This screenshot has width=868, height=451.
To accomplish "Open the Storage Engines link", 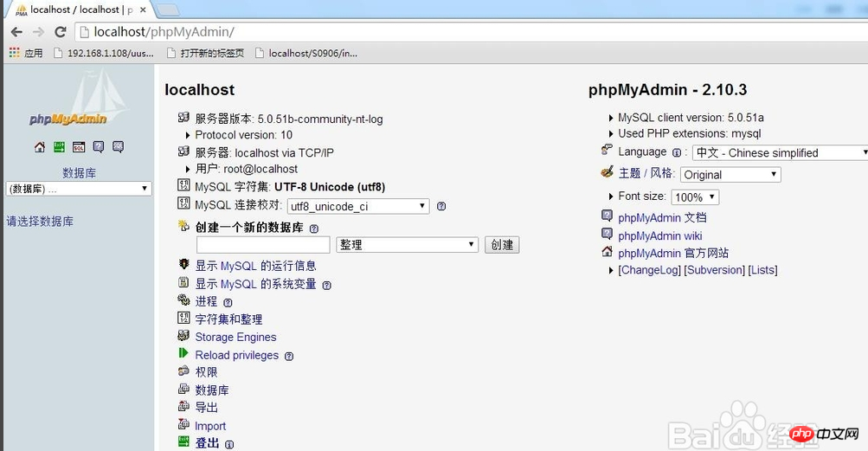I will (235, 338).
